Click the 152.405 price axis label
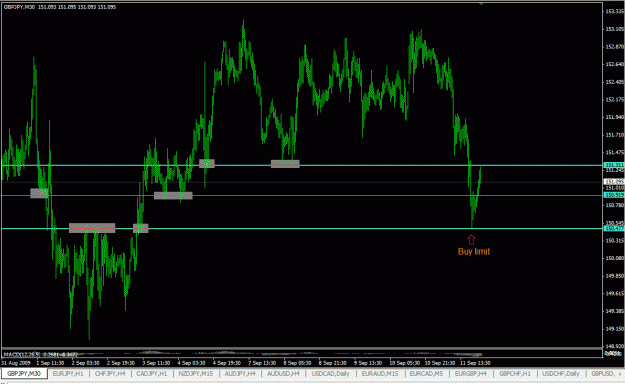The height and width of the screenshot is (384, 625). [x=614, y=82]
